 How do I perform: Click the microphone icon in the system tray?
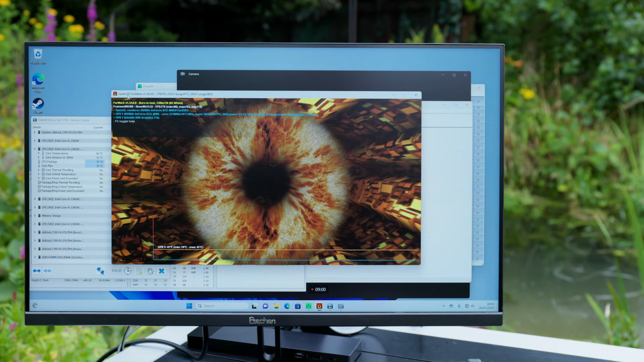tap(459, 306)
